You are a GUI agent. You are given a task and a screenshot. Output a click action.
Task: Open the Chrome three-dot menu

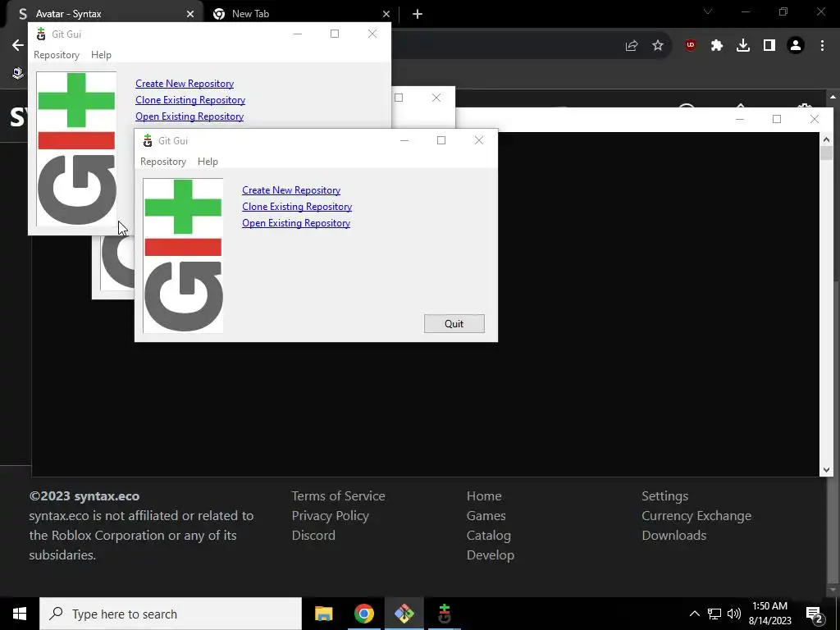point(822,46)
